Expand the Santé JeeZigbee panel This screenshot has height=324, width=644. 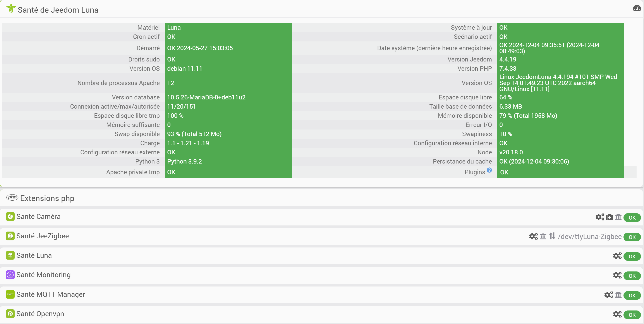point(43,236)
